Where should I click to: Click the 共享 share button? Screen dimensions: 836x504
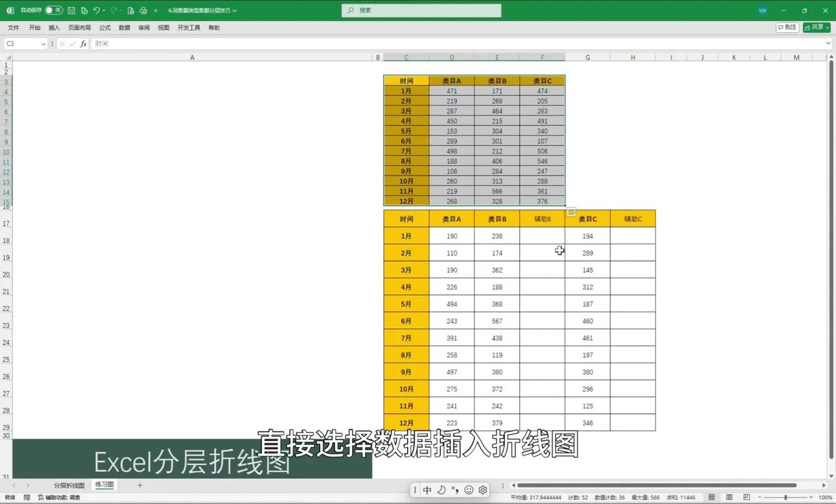click(816, 28)
